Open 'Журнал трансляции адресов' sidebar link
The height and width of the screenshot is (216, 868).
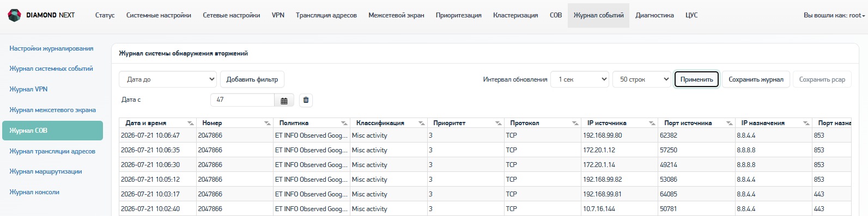[x=52, y=151]
